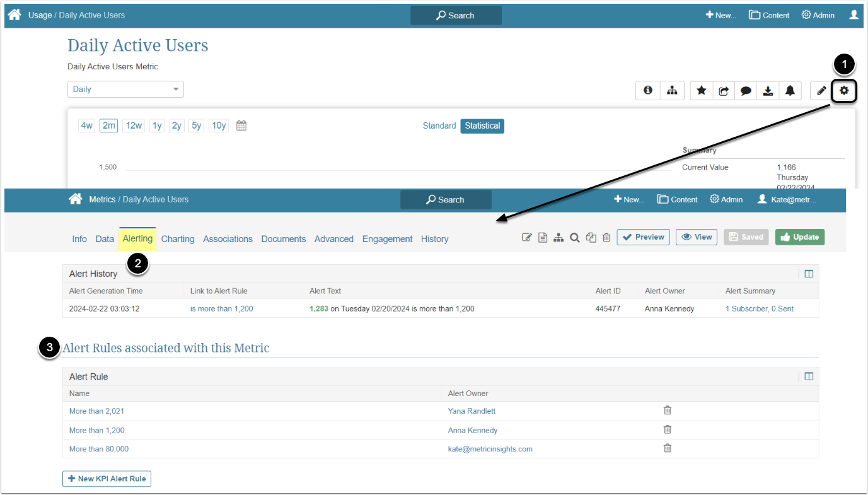Open the metric info icon in the viewer toolbar
The height and width of the screenshot is (495, 868).
[647, 91]
